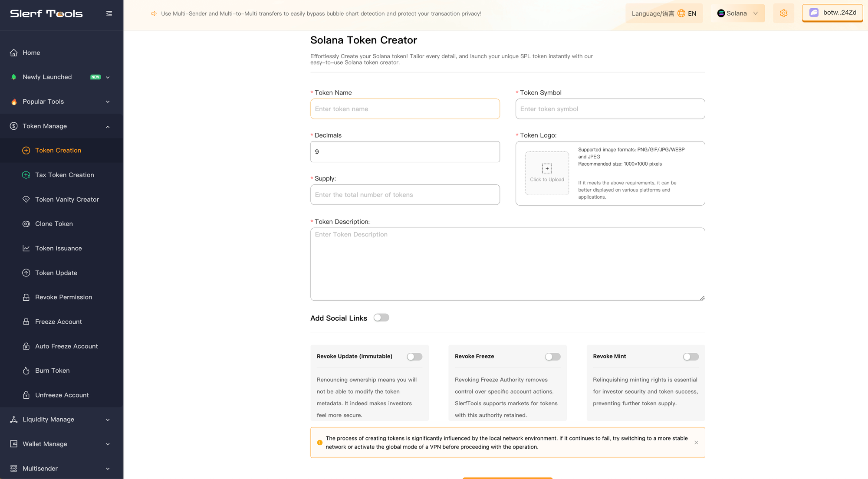Viewport: 868px width, 479px height.
Task: Click the botw..24Zd wallet button
Action: [832, 13]
